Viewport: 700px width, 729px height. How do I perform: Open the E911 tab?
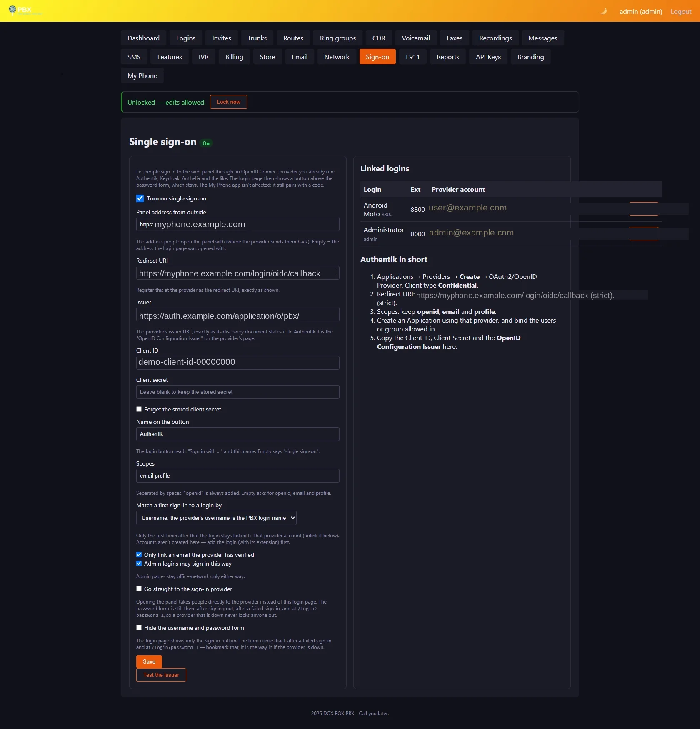tap(413, 57)
